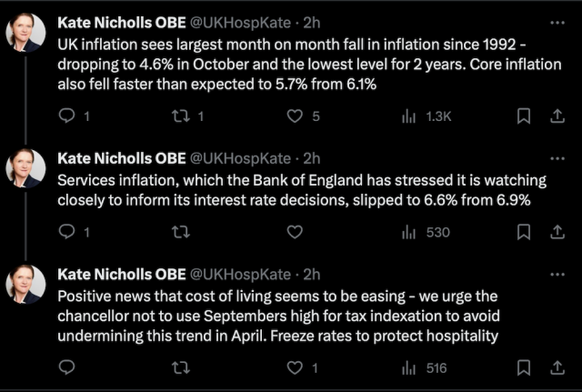Reply to the Services inflation tweet

pos(66,232)
